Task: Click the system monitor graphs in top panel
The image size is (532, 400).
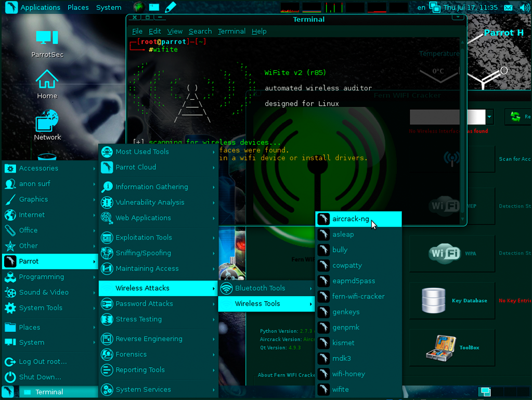Action: coord(344,7)
